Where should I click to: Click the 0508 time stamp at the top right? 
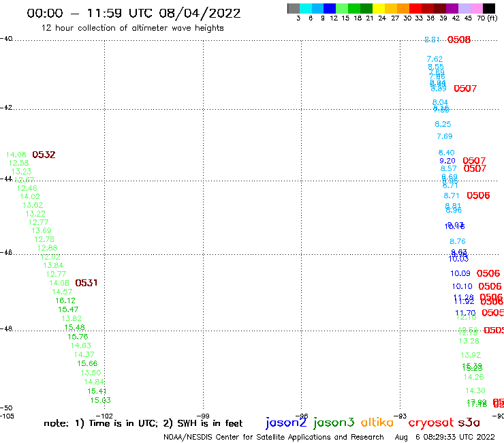point(459,40)
